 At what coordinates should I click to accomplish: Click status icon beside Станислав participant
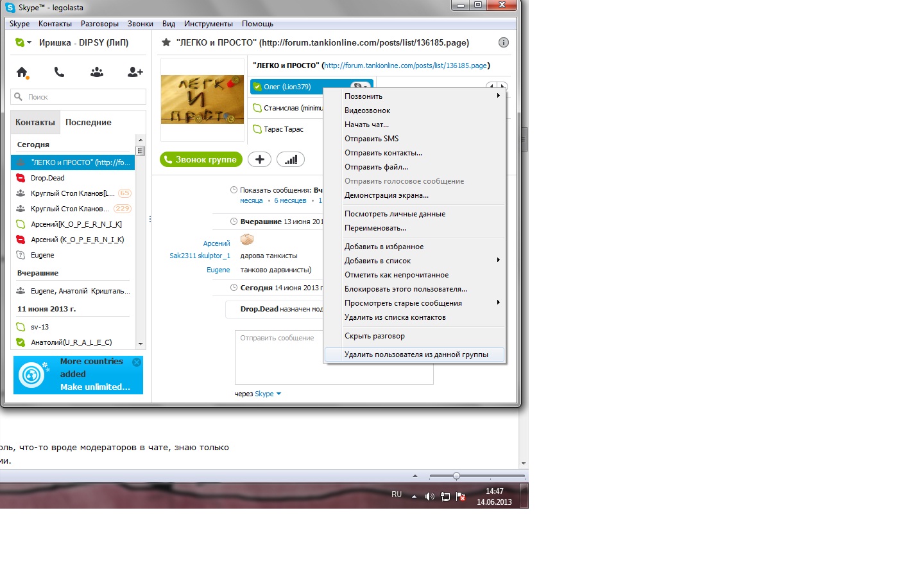[257, 108]
